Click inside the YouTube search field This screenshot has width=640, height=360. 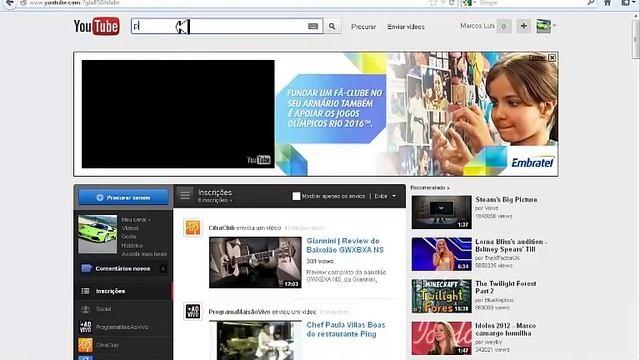[227, 27]
